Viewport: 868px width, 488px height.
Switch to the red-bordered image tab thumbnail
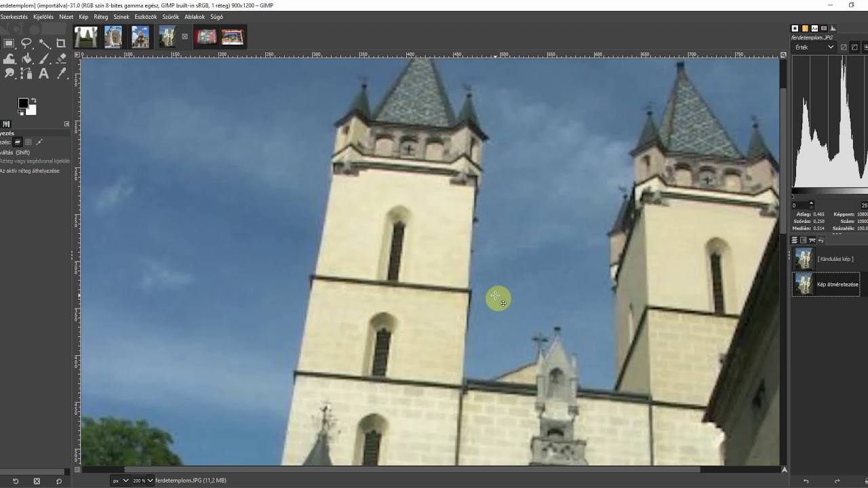tap(206, 37)
